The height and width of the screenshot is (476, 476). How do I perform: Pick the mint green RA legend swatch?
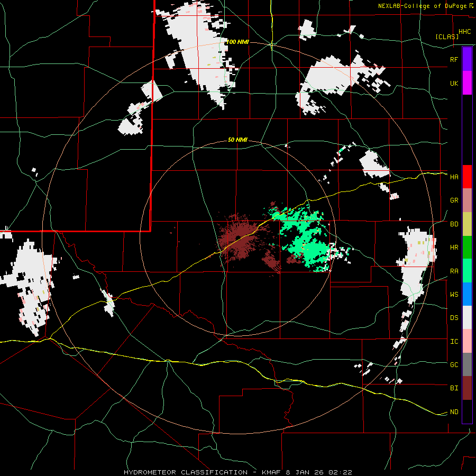pos(467,271)
